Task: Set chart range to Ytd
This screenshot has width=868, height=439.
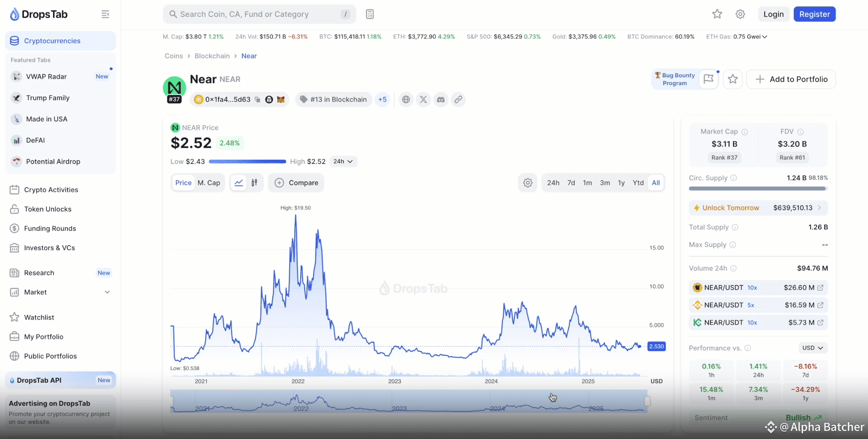Action: 638,183
